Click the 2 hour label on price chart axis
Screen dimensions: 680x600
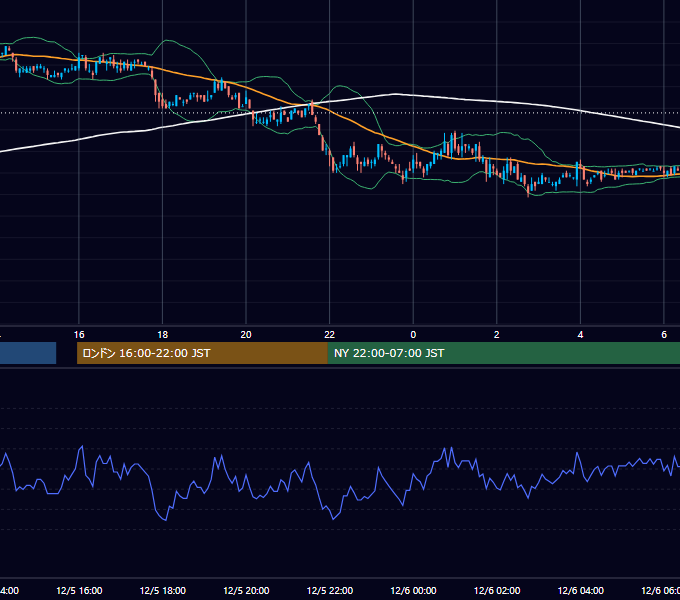click(x=497, y=335)
